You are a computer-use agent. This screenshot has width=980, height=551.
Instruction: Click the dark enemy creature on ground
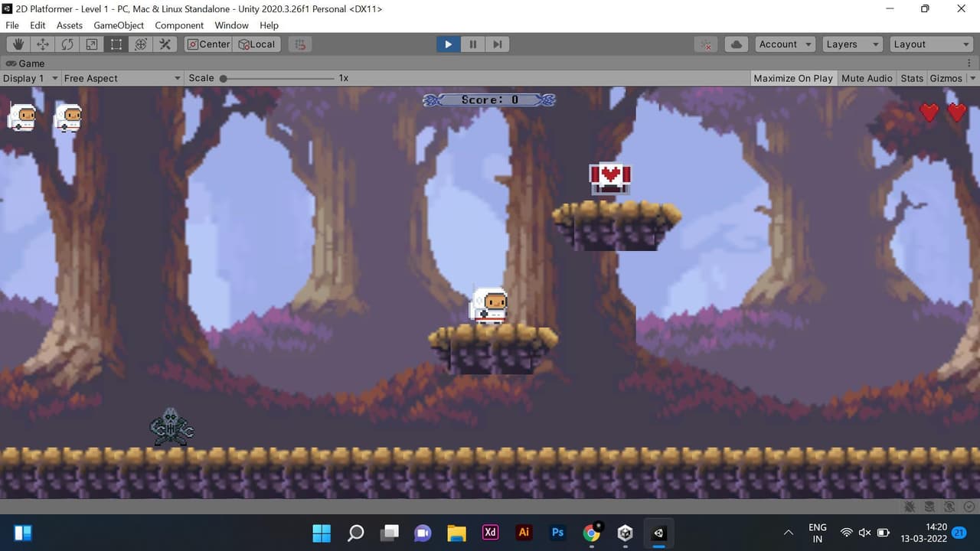[x=171, y=427]
